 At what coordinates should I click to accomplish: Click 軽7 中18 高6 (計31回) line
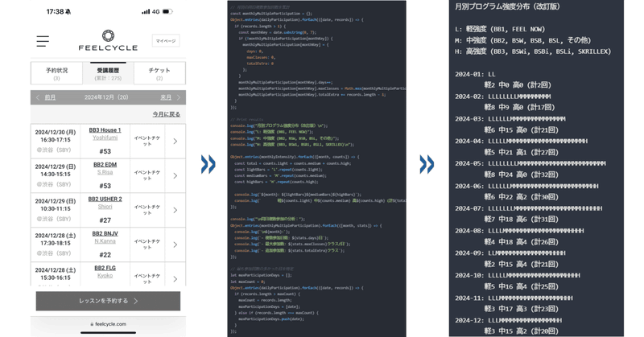521,220
